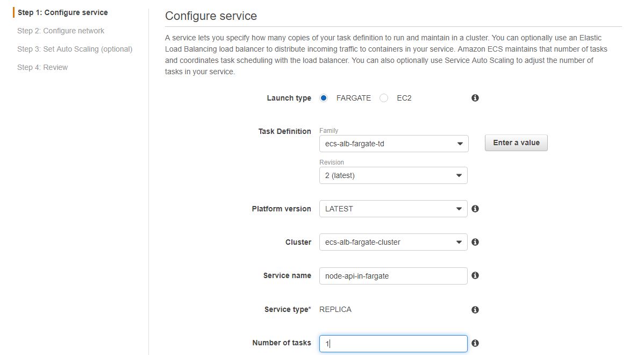Click in the Service name input field
This screenshot has width=644, height=355.
pyautogui.click(x=393, y=276)
